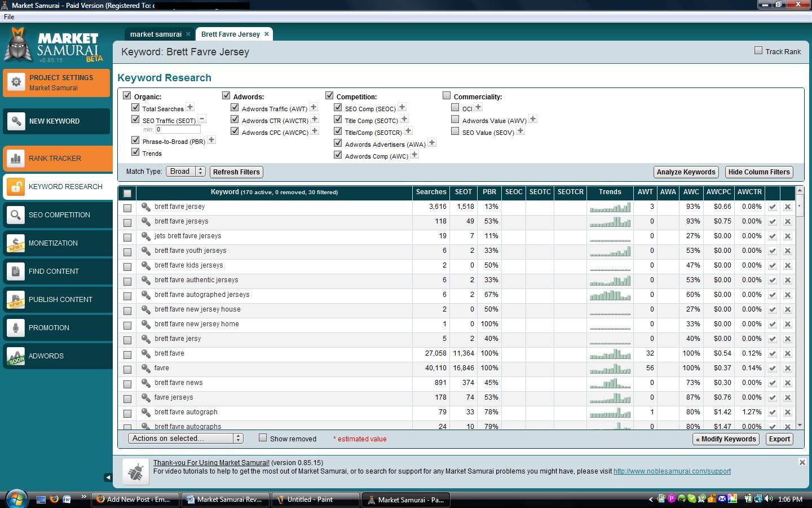Click scrollbar down arrow of keyword table
This screenshot has height=508, width=812.
click(x=800, y=425)
